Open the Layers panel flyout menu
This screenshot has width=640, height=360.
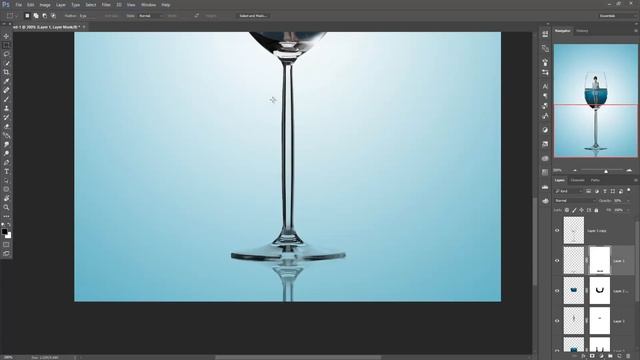click(636, 180)
